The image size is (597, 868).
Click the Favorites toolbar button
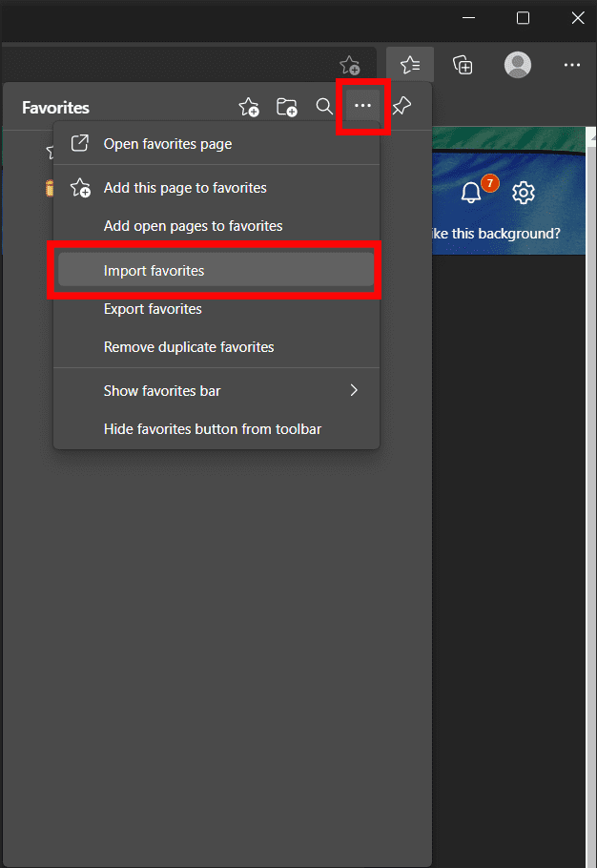coord(410,65)
